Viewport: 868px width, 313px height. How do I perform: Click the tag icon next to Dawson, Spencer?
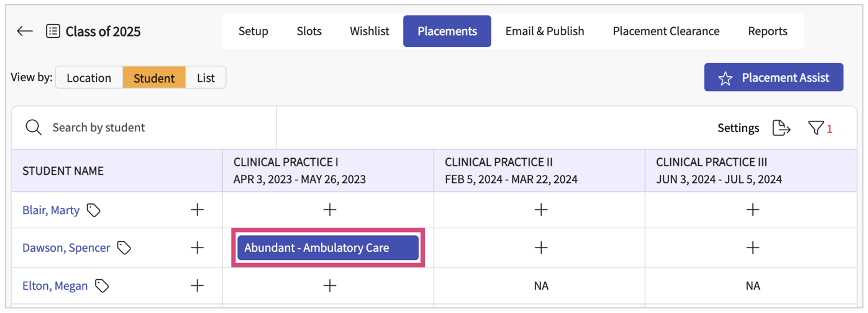pos(124,248)
